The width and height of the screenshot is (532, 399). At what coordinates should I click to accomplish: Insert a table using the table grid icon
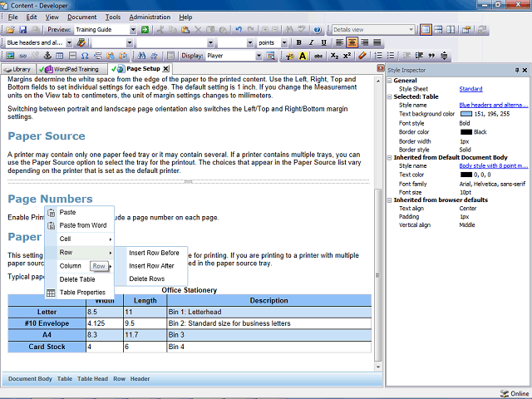(60, 56)
